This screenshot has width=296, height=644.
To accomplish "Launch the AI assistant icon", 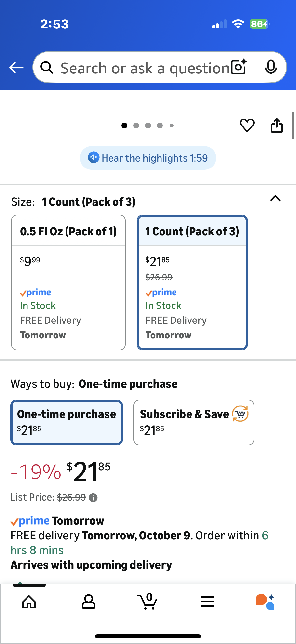I will [x=265, y=602].
